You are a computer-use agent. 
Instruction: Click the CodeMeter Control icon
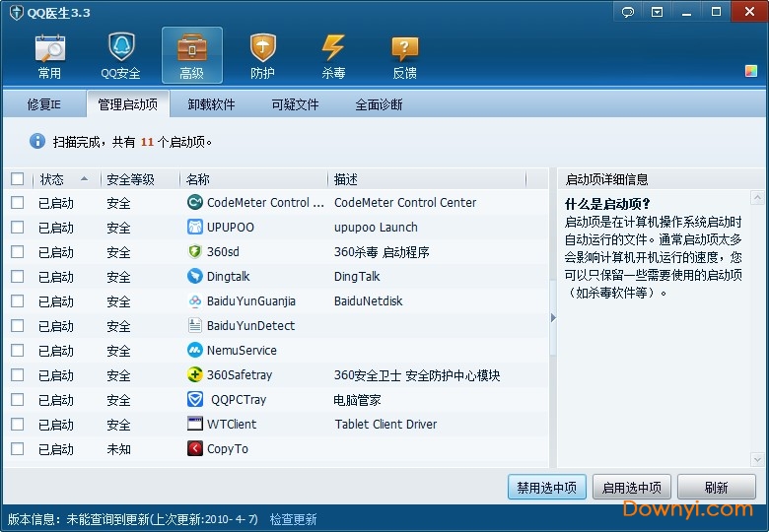194,202
